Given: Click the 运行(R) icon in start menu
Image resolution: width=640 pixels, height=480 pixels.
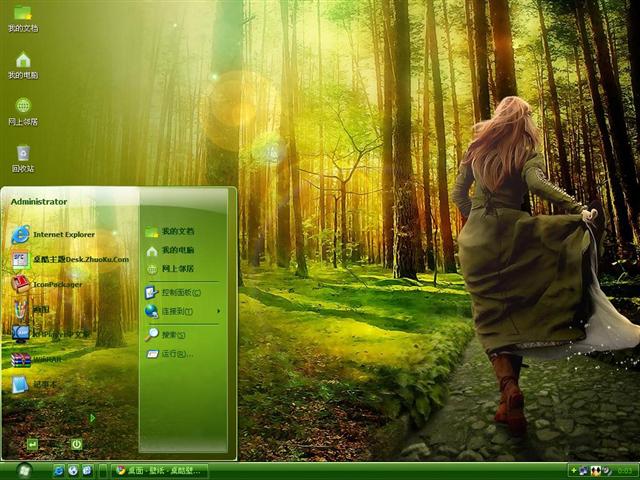Looking at the screenshot, I should click(152, 354).
